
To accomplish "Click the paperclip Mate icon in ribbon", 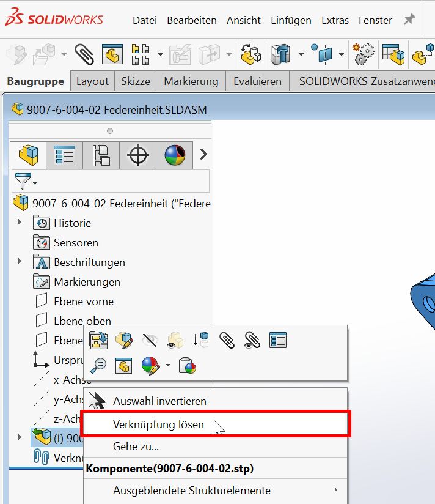I will click(84, 54).
